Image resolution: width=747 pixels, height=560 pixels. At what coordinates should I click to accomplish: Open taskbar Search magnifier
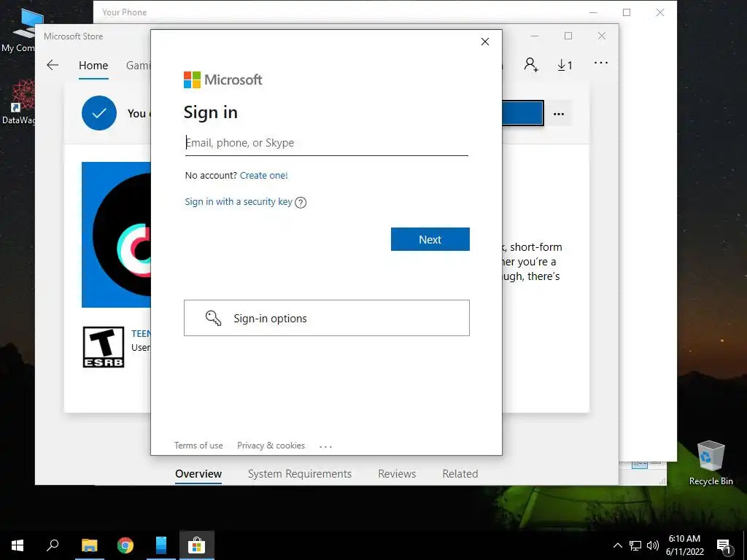pos(53,545)
